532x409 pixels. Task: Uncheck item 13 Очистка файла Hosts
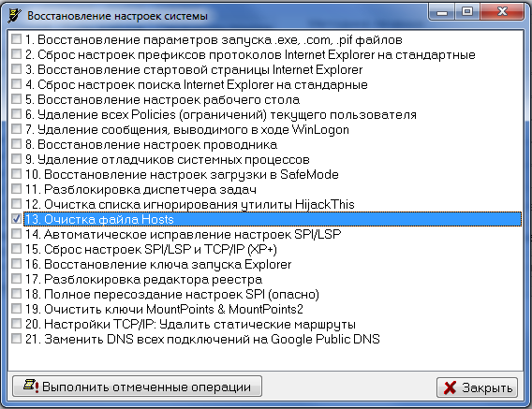coord(16,219)
